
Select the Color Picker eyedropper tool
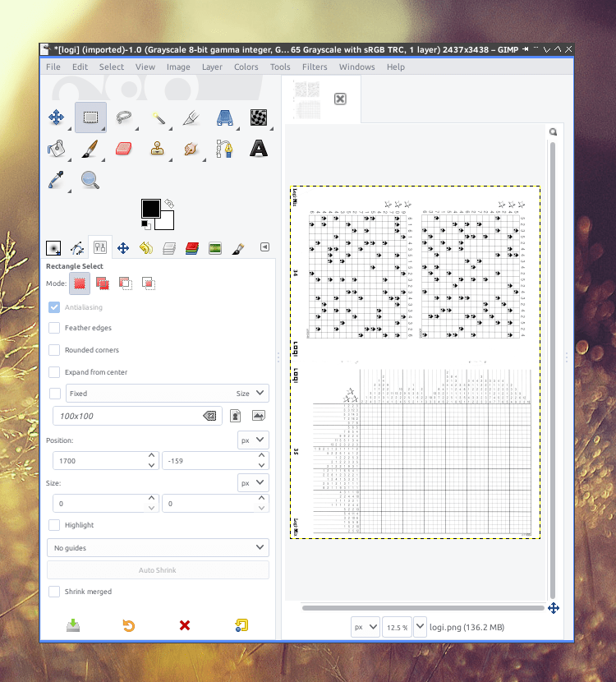point(56,180)
